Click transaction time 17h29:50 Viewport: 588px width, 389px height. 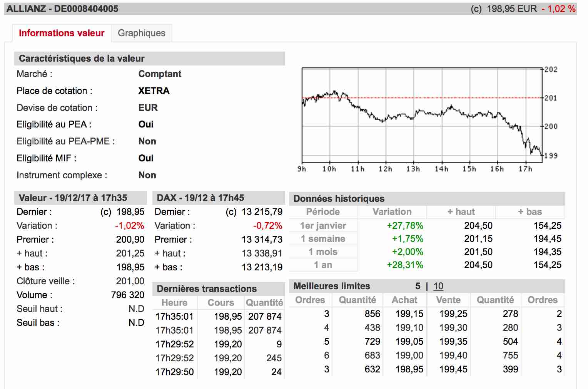[x=175, y=372]
